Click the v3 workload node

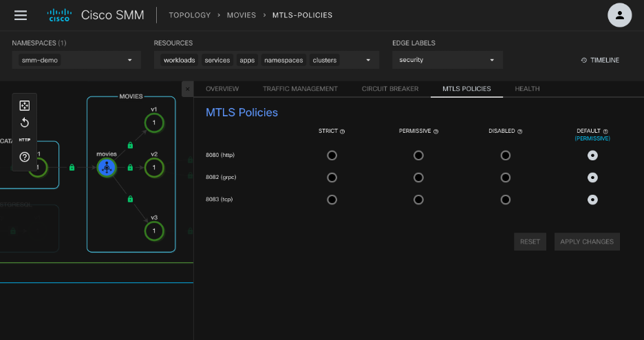coord(154,231)
